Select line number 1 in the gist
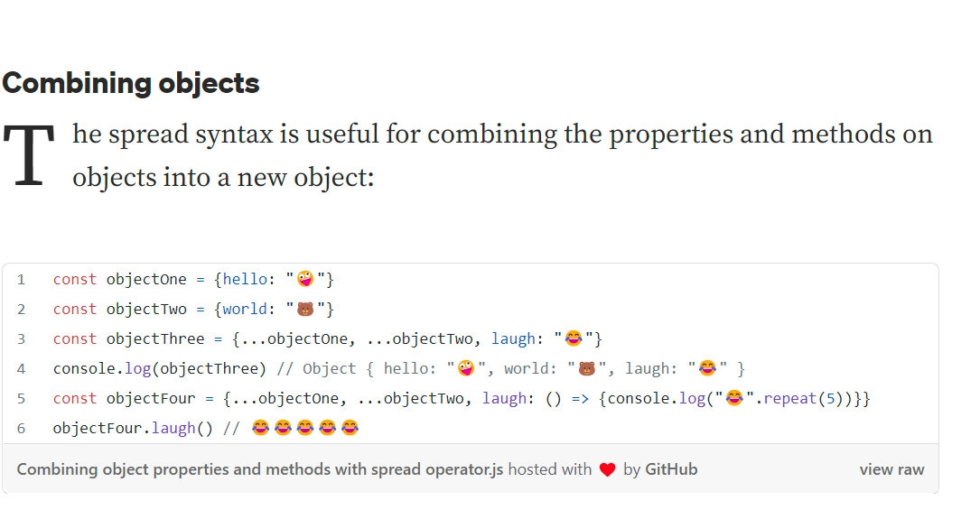The image size is (980, 519). click(21, 279)
